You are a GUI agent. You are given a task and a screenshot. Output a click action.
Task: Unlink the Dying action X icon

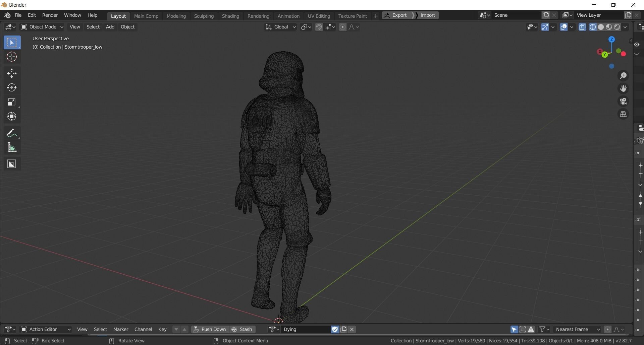point(352,330)
